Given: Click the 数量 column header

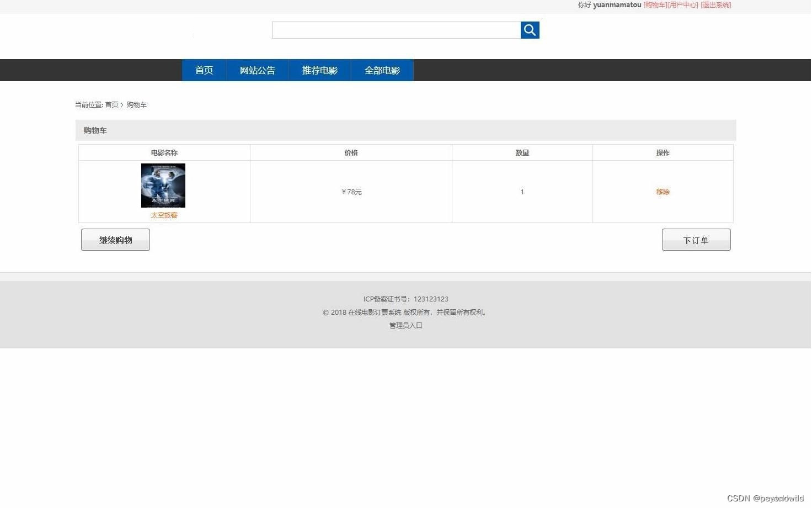Looking at the screenshot, I should [x=522, y=152].
